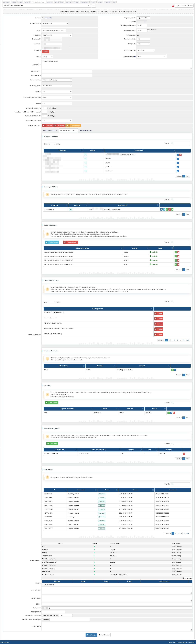Image resolution: width=196 pixels, height=644 pixels.
Task: Click the floating IP green lock icon
Action: pyautogui.click(x=172, y=209)
